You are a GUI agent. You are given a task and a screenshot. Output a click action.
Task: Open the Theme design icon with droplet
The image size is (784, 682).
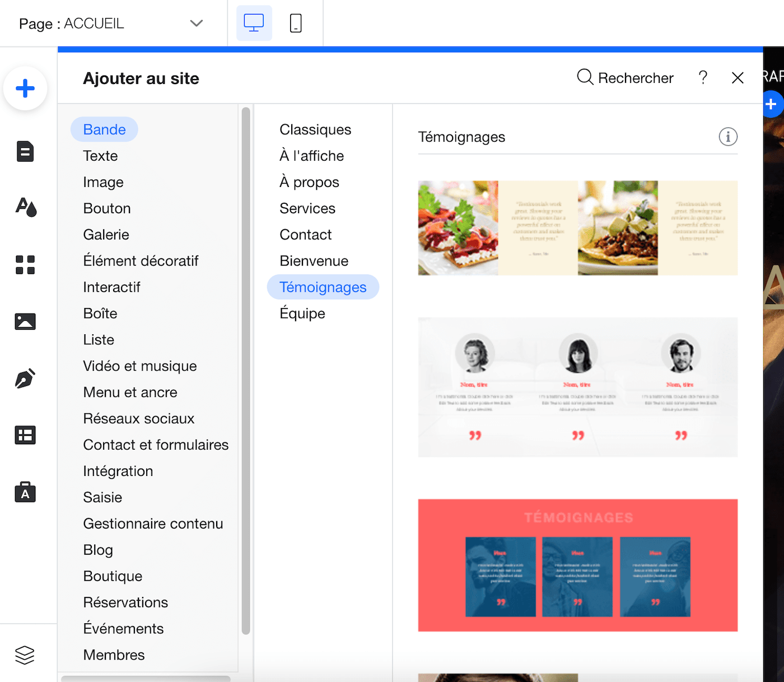(x=26, y=208)
